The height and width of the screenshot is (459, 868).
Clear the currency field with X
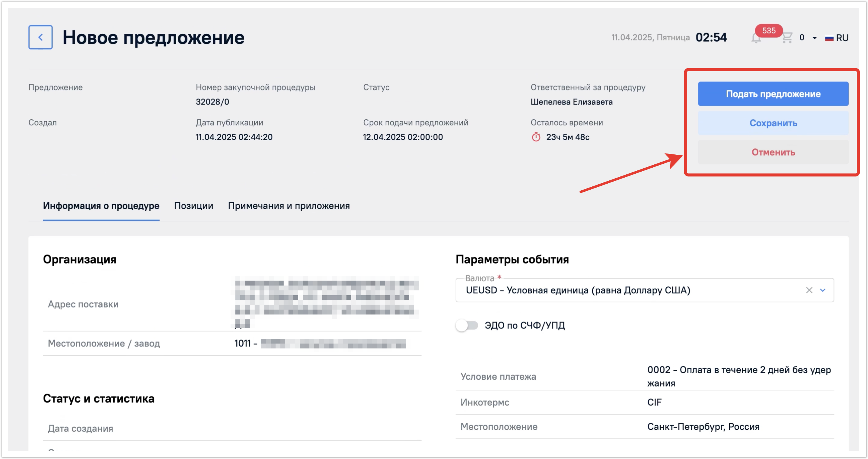(x=809, y=290)
